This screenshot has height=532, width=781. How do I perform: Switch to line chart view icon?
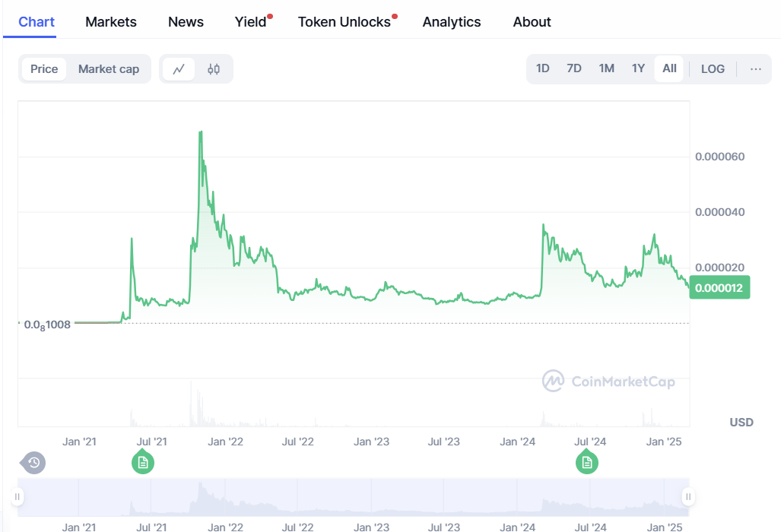pyautogui.click(x=179, y=69)
